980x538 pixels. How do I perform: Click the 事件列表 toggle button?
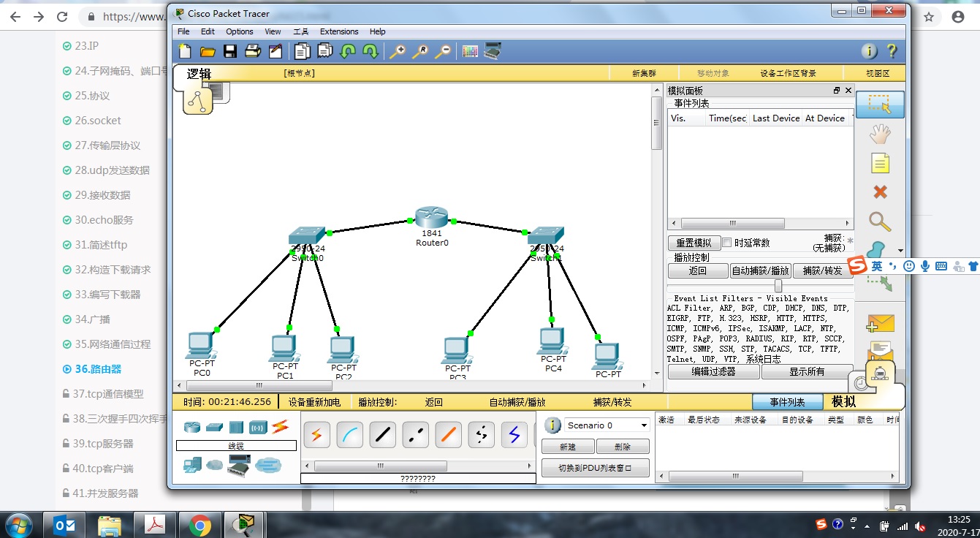click(787, 402)
